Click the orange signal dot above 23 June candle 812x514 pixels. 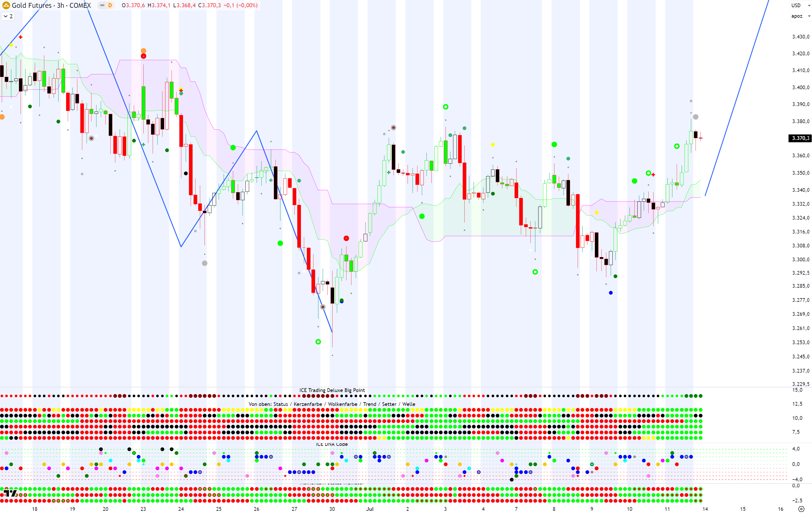tap(143, 51)
